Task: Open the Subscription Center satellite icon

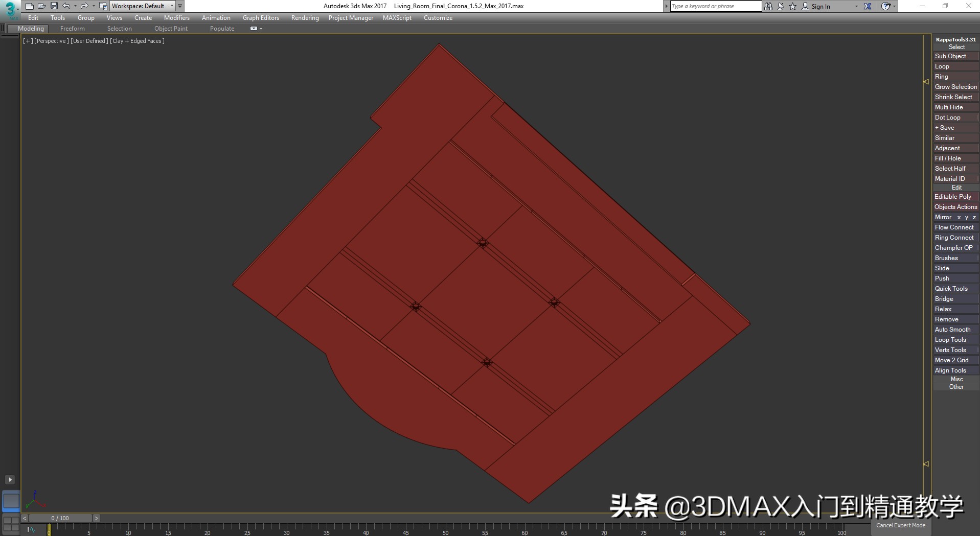Action: [781, 6]
